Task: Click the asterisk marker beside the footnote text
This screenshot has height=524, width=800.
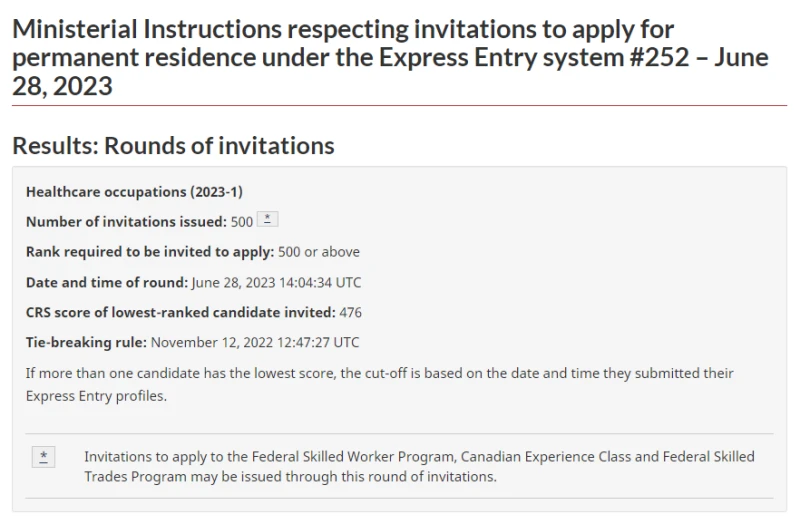Action: pos(43,457)
